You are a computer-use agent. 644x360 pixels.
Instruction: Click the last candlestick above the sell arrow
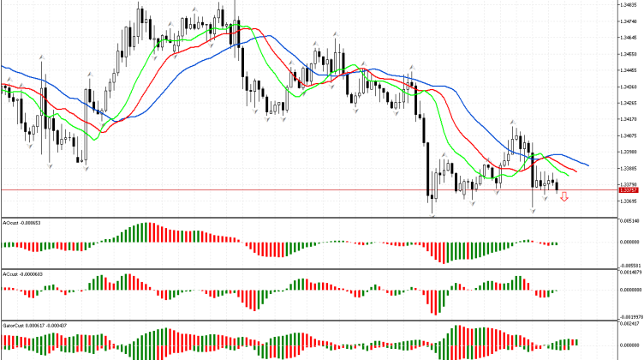click(x=558, y=186)
